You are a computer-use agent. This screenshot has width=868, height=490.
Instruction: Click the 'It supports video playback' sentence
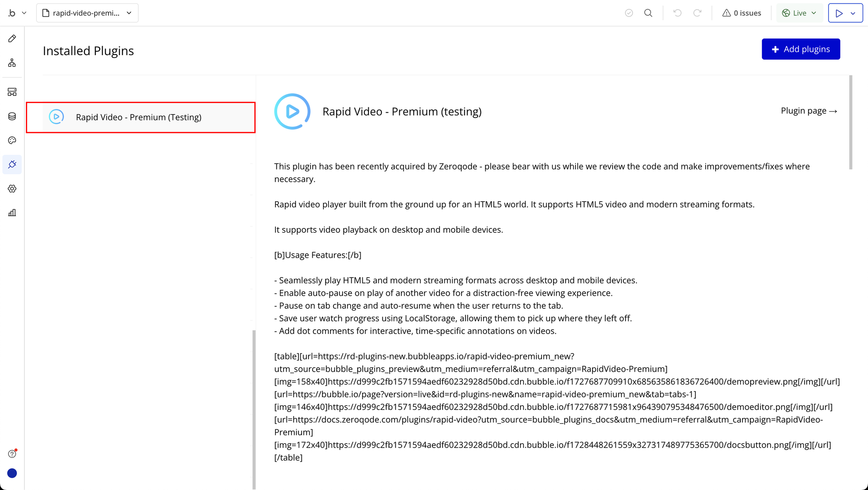389,230
